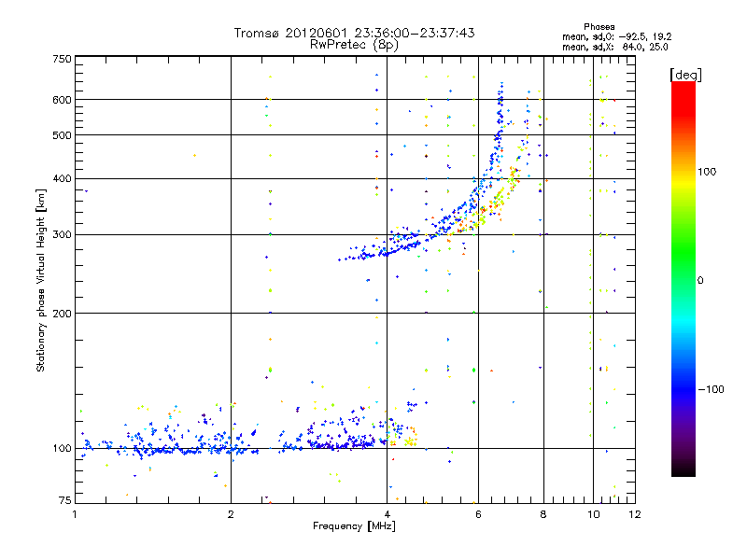Click the x-axis tick label "12"

point(635,514)
